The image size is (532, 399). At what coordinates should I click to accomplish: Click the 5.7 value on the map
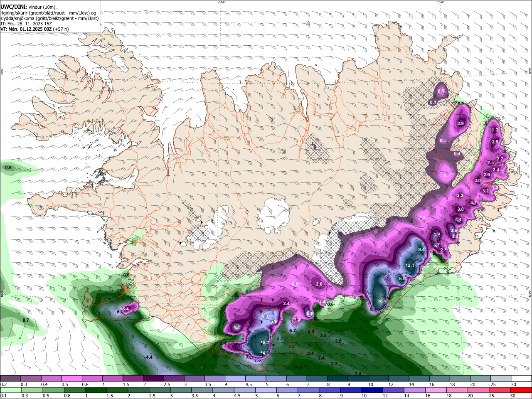click(292, 330)
